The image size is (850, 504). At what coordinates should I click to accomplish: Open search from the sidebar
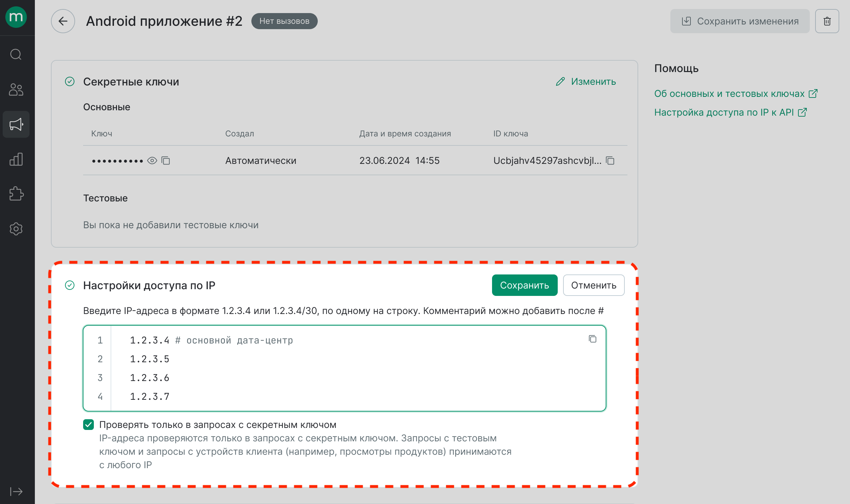click(x=16, y=54)
